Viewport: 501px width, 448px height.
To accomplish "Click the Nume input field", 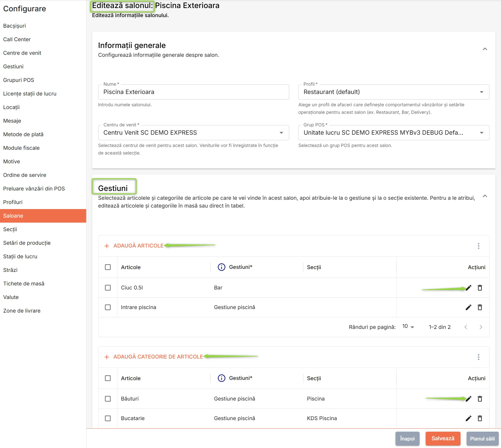I will pyautogui.click(x=193, y=92).
